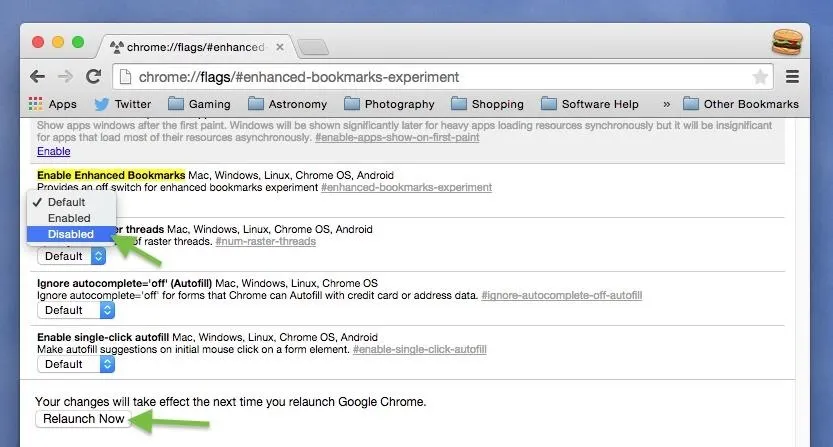Click the Ignore autocomplete='off' (Autofill) heading

pyautogui.click(x=124, y=283)
